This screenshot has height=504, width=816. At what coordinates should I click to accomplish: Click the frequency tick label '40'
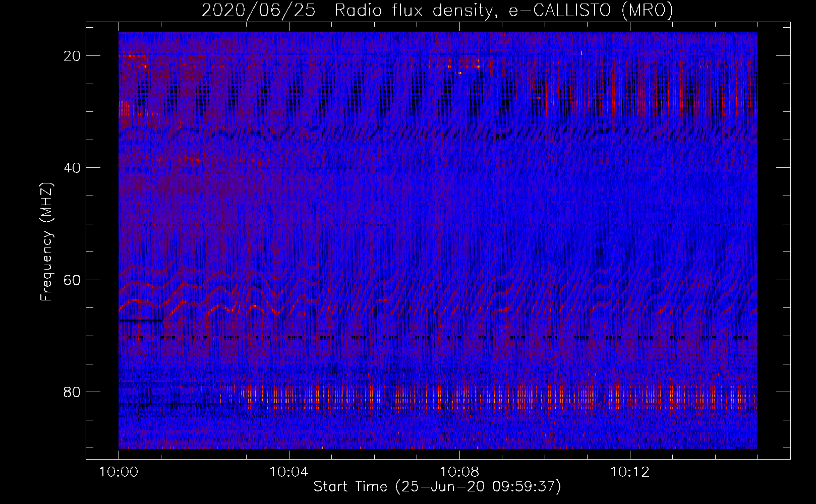[x=73, y=168]
